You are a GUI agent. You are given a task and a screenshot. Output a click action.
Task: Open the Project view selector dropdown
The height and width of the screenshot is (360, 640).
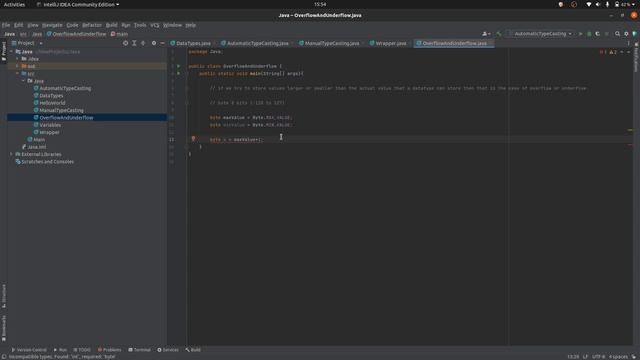pyautogui.click(x=27, y=43)
